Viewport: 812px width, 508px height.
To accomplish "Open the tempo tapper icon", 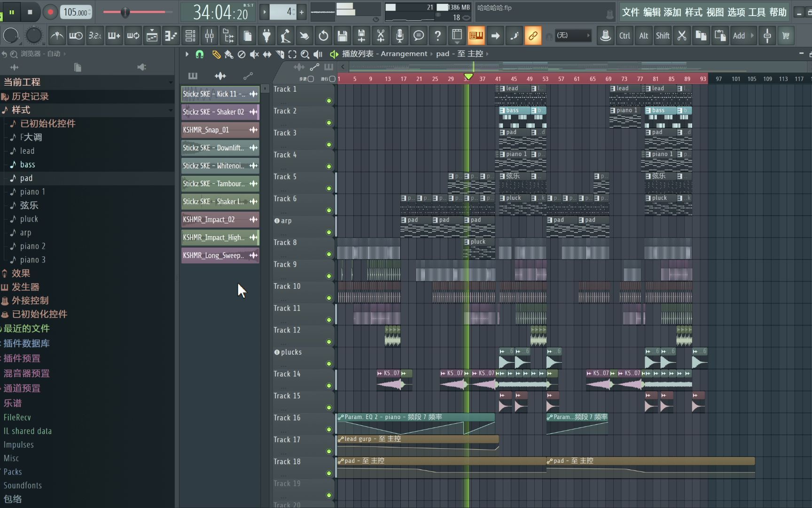I will click(285, 36).
